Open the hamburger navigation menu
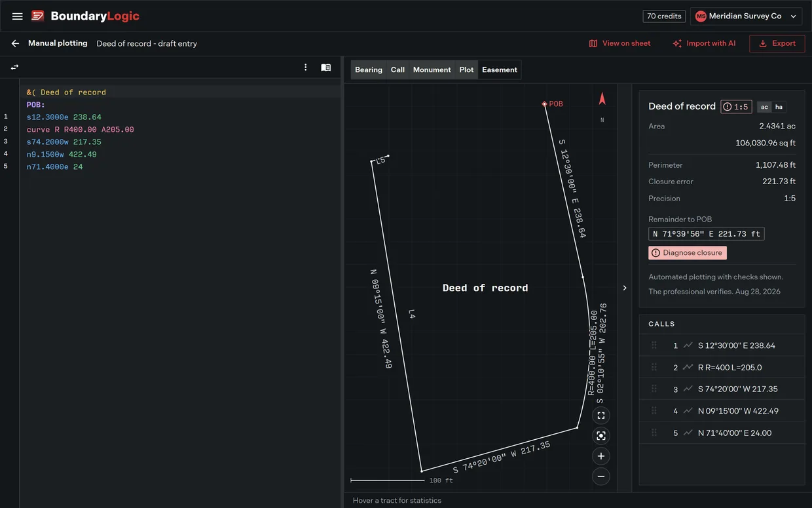812x508 pixels. point(18,16)
